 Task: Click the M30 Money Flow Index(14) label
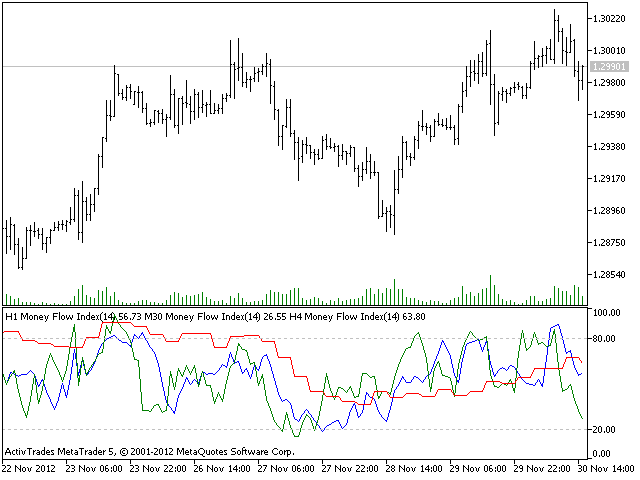(203, 317)
